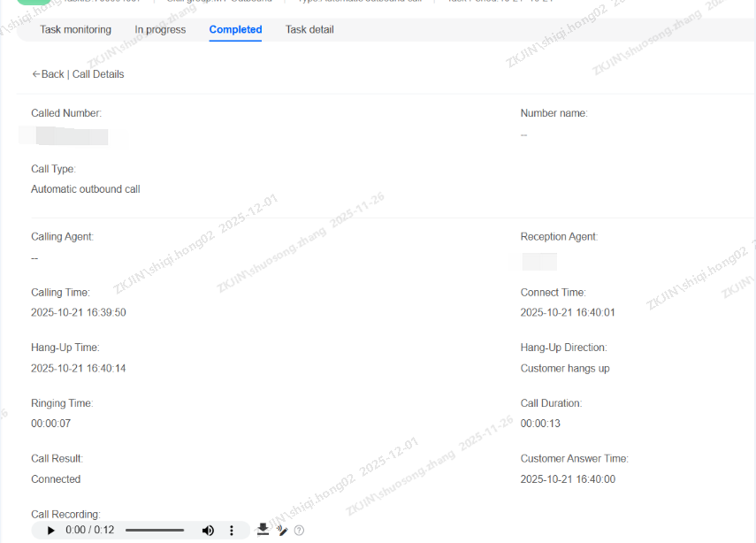The image size is (756, 543).
Task: Open the In progress tab
Action: click(160, 29)
